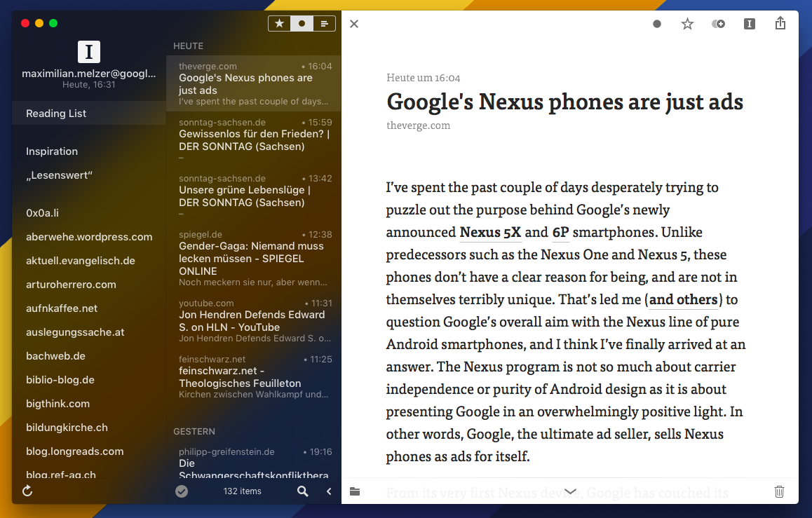This screenshot has height=518, width=812.
Task: Mark all items as read
Action: coord(181,491)
